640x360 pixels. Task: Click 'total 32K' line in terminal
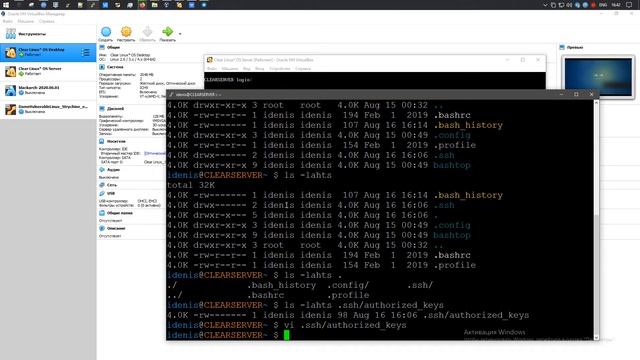191,185
